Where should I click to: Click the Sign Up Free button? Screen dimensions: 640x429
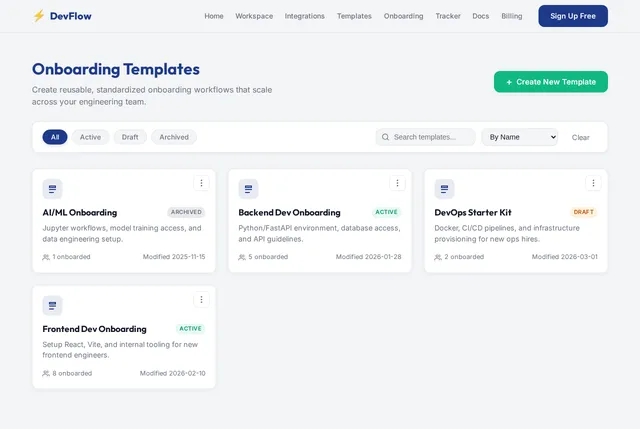[573, 16]
